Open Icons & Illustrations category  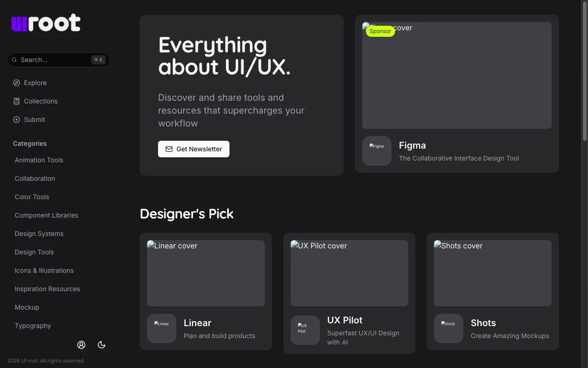(44, 270)
